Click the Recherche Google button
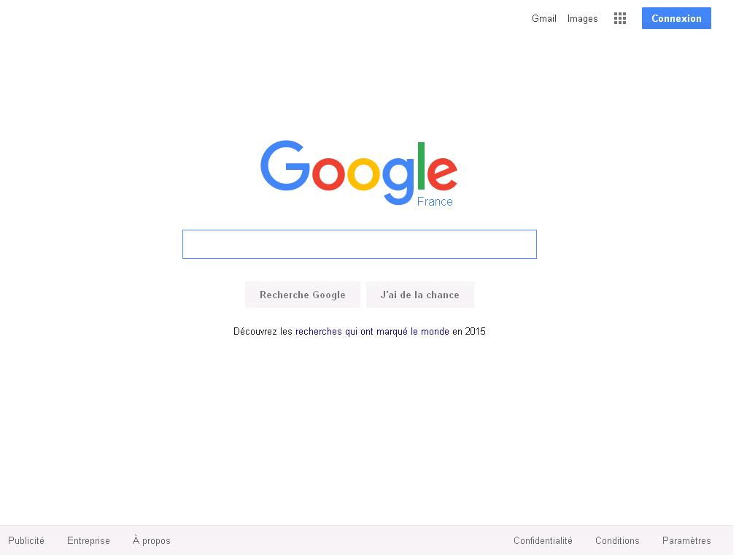The image size is (747, 560). (303, 295)
